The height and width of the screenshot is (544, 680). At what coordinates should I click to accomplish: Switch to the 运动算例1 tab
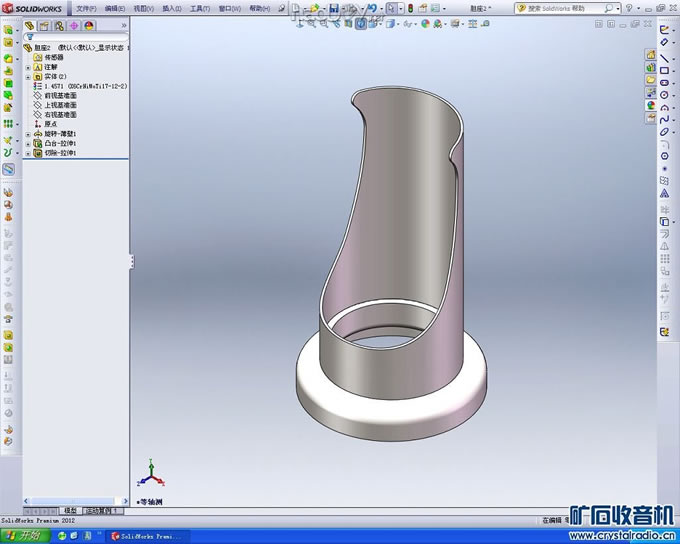[x=101, y=510]
